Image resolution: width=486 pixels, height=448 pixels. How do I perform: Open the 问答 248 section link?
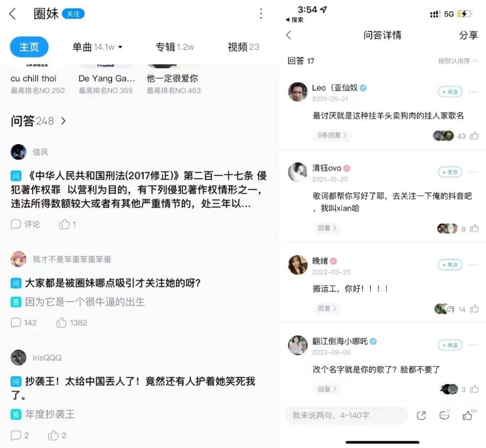point(38,121)
